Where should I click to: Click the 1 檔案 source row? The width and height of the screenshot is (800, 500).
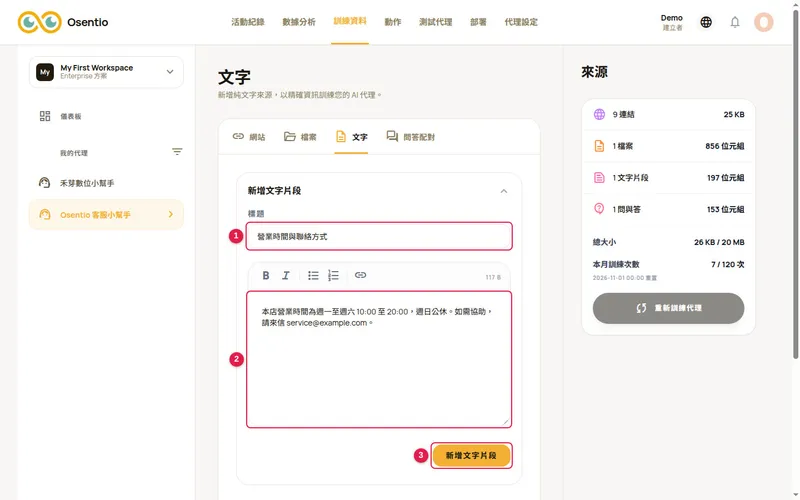tap(668, 146)
